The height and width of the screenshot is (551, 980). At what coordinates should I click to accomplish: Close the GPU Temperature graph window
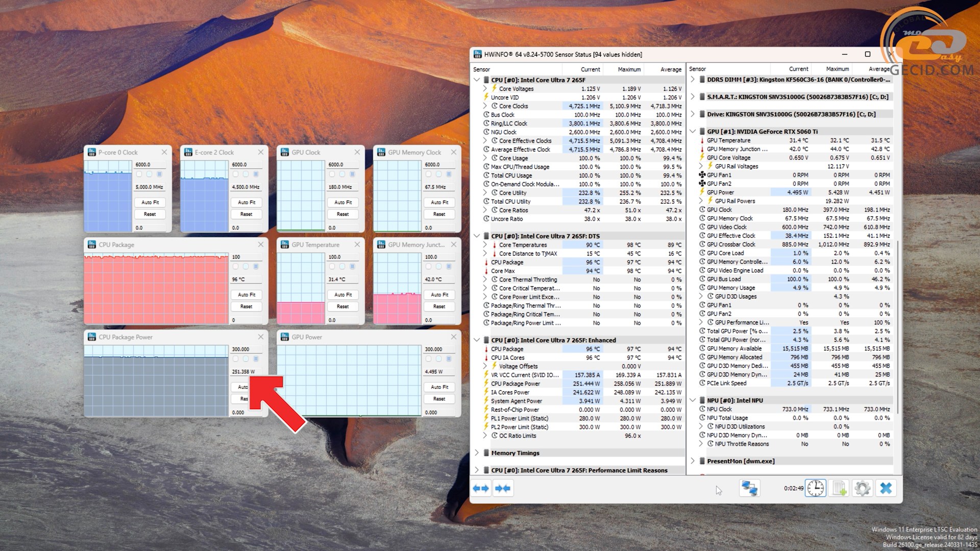point(357,244)
